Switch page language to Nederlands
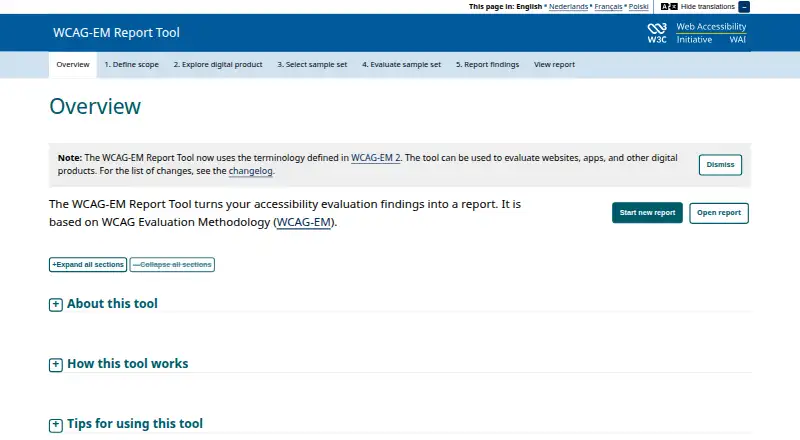This screenshot has width=800, height=440. point(568,7)
